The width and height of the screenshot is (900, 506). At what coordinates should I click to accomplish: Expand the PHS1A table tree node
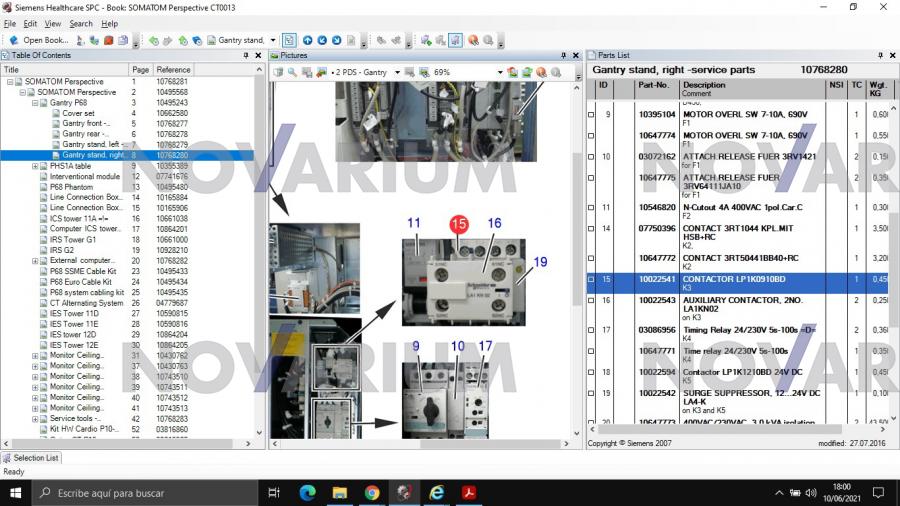(x=34, y=166)
